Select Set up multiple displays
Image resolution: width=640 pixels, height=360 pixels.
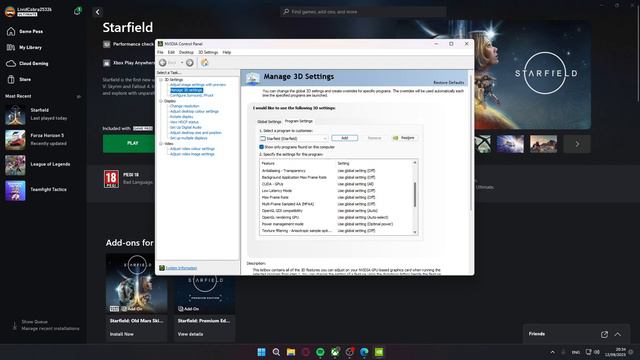(188, 138)
